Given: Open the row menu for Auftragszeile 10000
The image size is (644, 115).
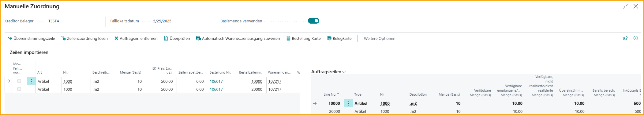Looking at the screenshot, I should tap(348, 103).
